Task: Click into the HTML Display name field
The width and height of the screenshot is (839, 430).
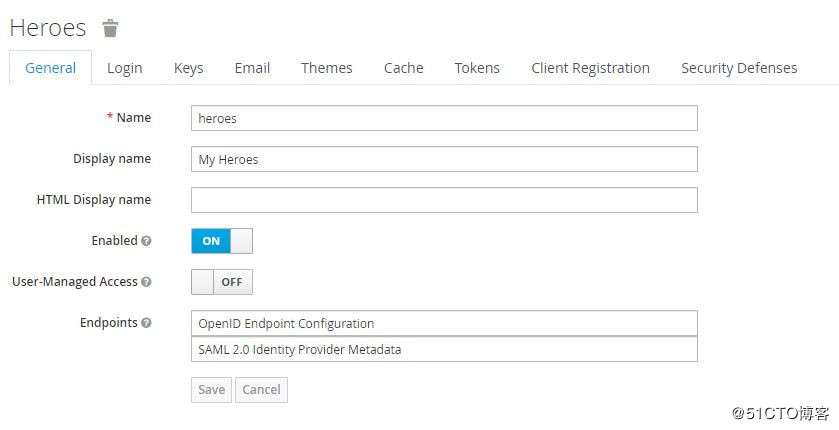Action: [x=444, y=200]
